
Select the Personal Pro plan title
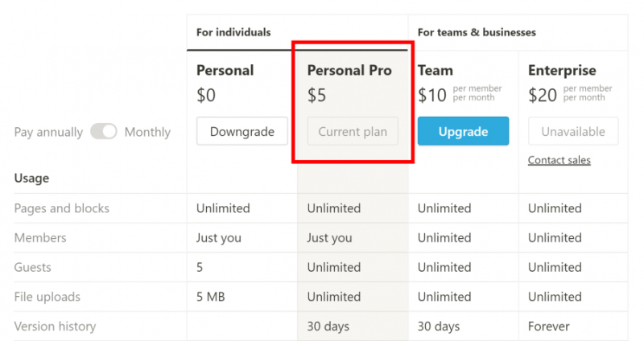click(x=349, y=71)
